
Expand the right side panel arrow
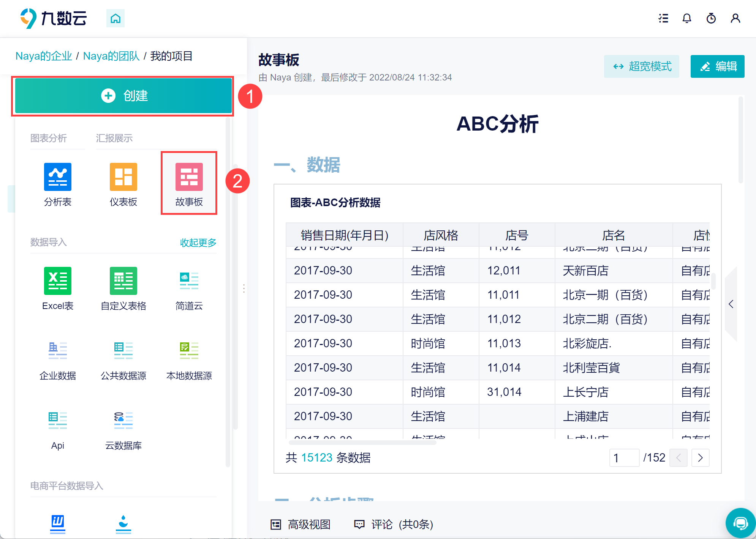(x=731, y=304)
